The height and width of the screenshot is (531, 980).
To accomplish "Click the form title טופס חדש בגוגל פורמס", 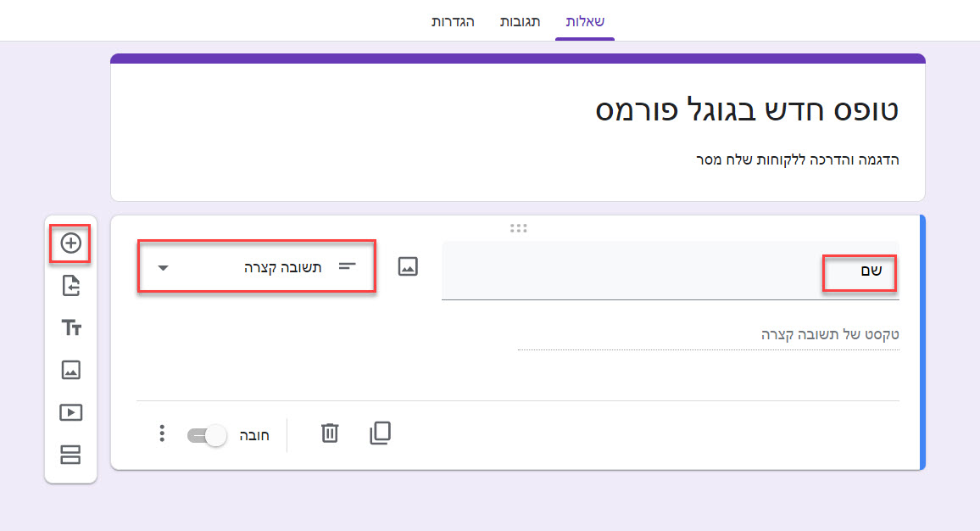I will coord(747,110).
